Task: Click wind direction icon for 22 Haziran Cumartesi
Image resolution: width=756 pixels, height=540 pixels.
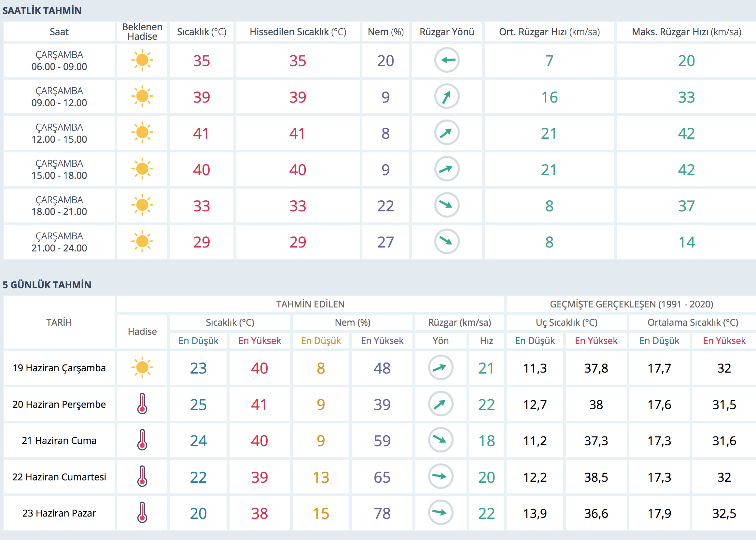Action: coord(441,476)
